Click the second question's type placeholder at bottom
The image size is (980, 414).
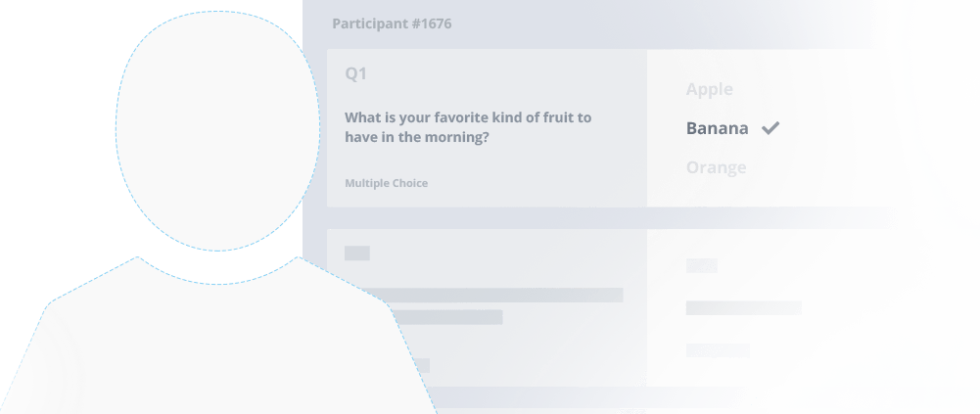423,365
